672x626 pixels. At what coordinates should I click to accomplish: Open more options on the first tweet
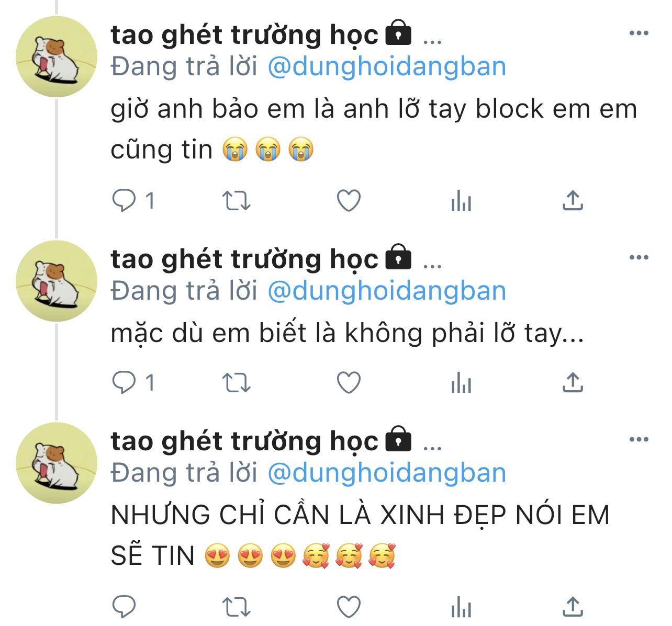tap(639, 33)
